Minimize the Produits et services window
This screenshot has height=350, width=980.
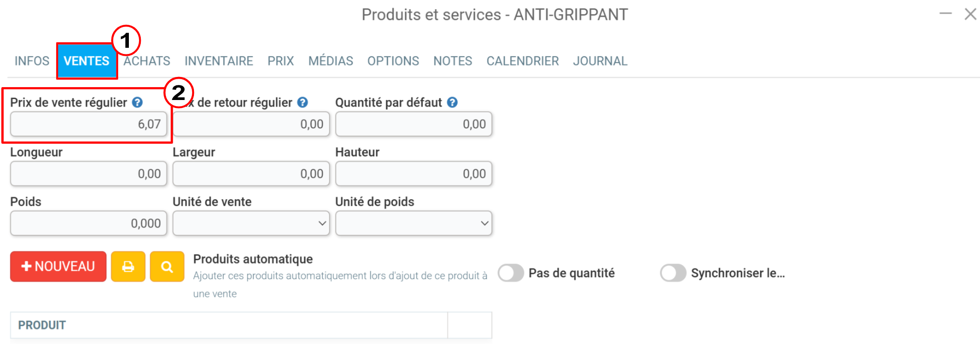pyautogui.click(x=945, y=14)
